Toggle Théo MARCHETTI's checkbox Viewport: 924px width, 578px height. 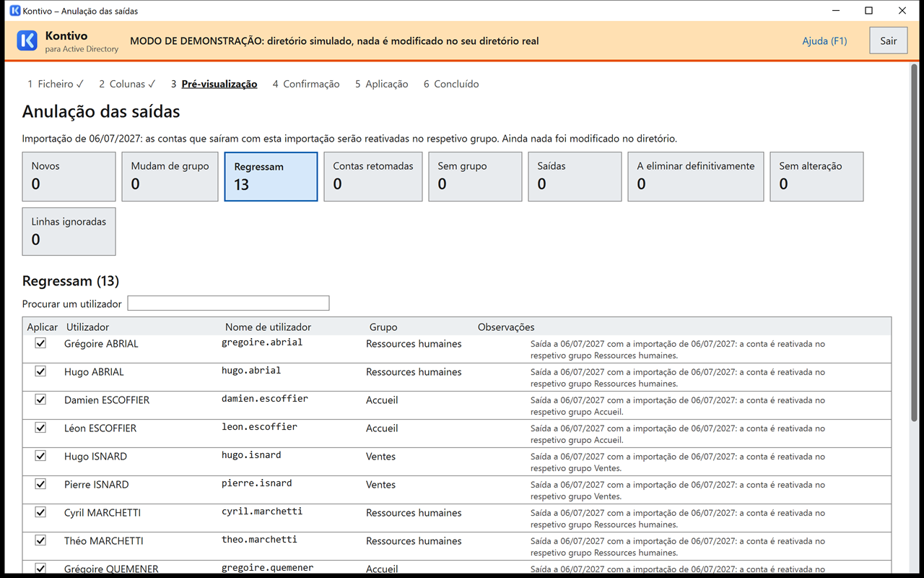[x=40, y=540]
